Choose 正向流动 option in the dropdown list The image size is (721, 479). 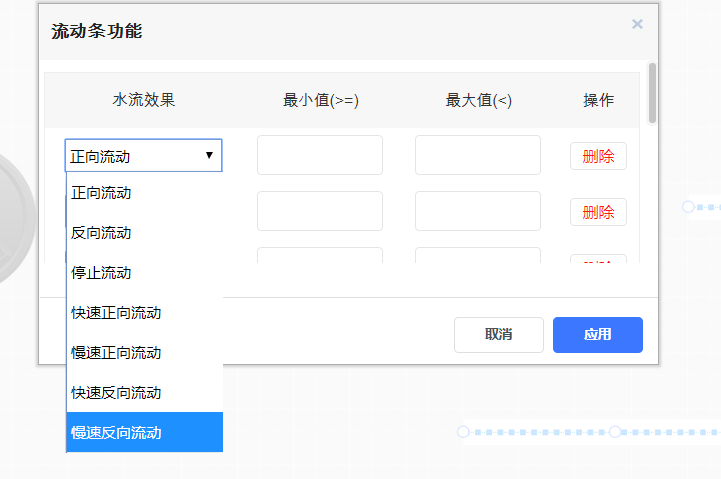tap(144, 193)
